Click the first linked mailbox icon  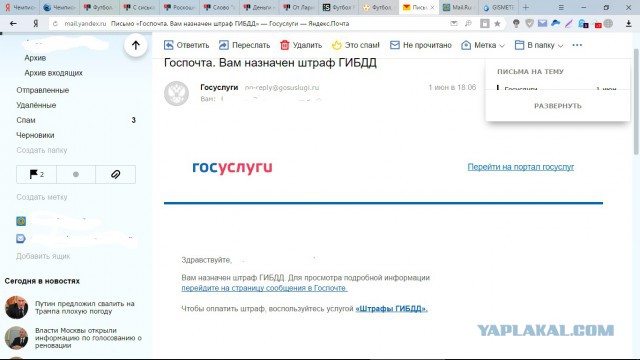(x=21, y=221)
